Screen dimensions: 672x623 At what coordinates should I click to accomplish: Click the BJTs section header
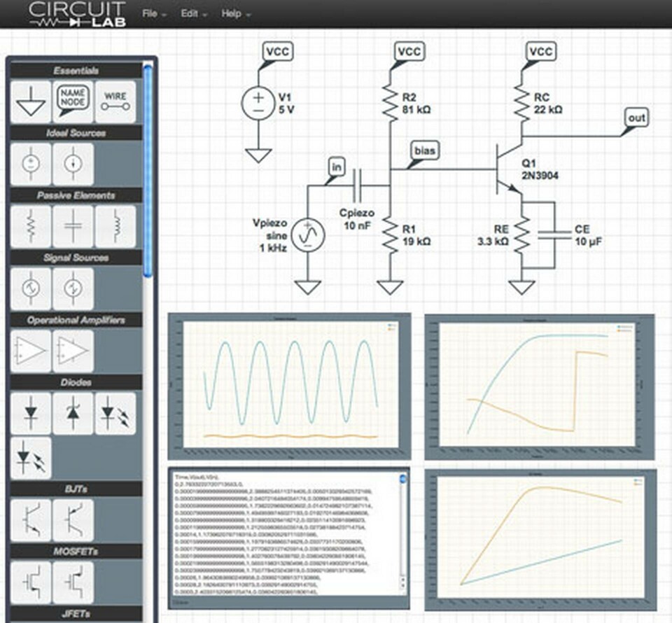coord(76,489)
